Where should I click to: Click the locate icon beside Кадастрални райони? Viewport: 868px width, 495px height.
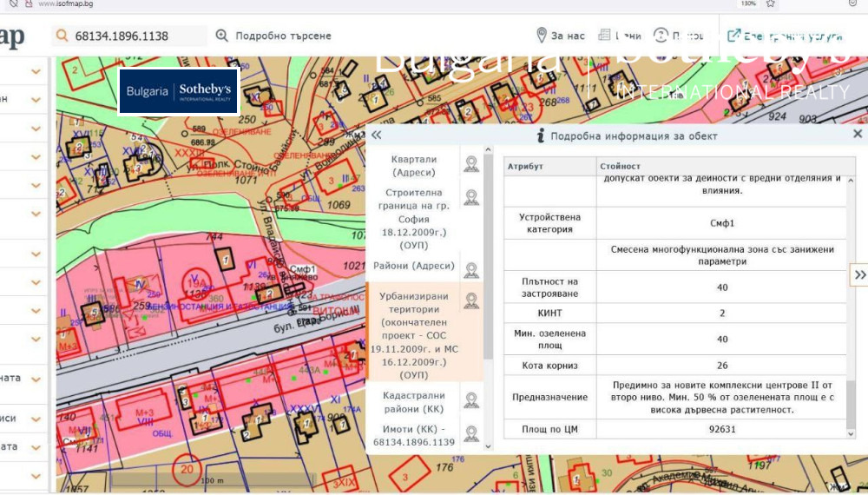471,399
